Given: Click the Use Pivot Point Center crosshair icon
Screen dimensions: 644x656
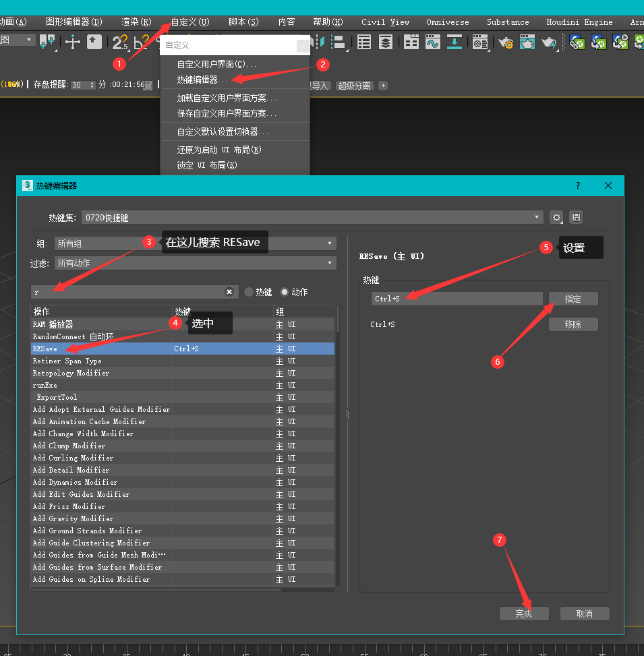Looking at the screenshot, I should [73, 42].
